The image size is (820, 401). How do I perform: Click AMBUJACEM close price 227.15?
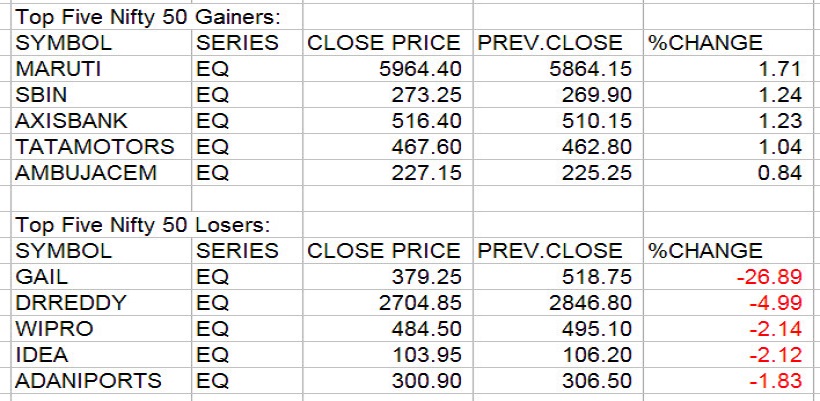coord(427,173)
